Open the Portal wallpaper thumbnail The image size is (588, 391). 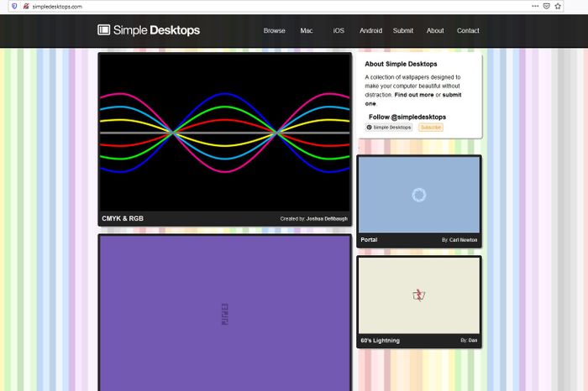click(418, 195)
